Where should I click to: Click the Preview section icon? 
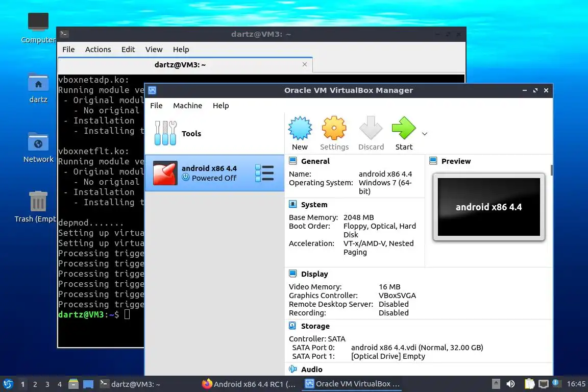pyautogui.click(x=433, y=161)
